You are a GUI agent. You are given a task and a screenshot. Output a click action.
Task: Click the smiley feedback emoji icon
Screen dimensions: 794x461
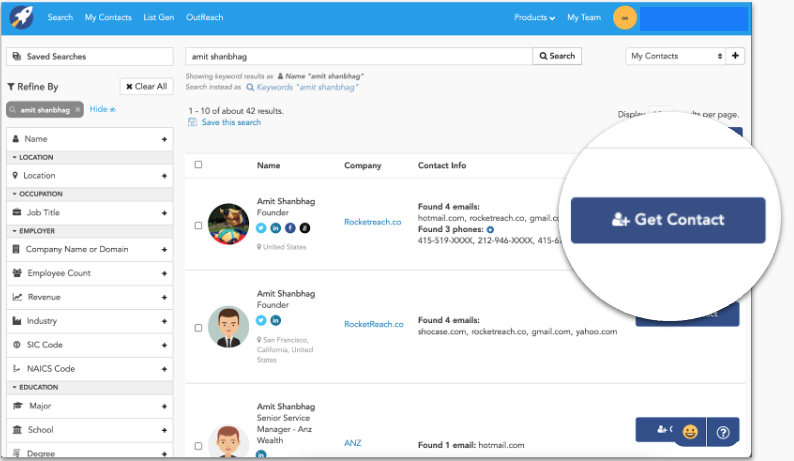[x=690, y=432]
